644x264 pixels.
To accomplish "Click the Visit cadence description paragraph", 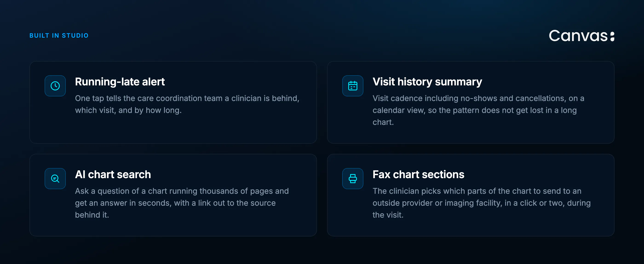I will [478, 110].
